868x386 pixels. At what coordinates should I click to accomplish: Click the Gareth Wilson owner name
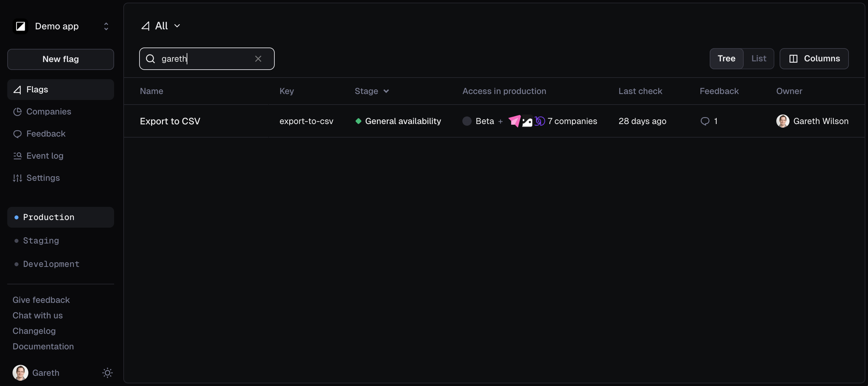pyautogui.click(x=821, y=121)
